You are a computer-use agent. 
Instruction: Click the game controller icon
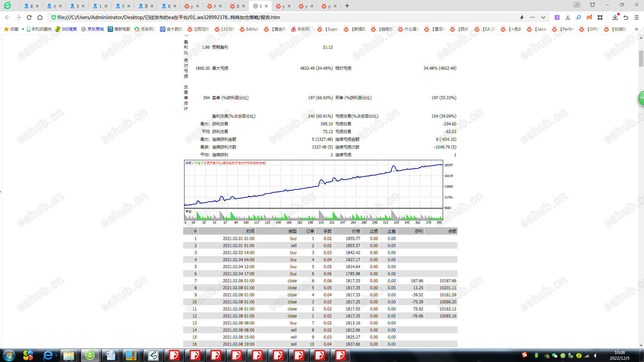589,17
